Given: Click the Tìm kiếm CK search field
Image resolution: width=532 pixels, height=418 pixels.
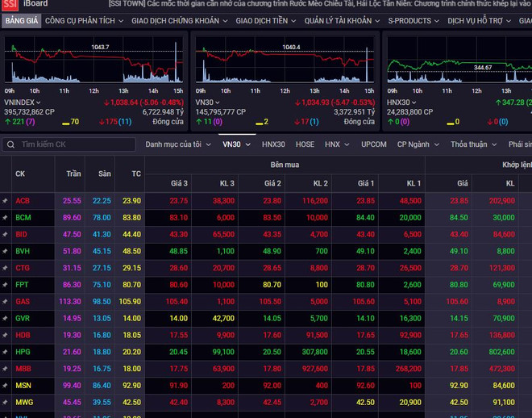Looking at the screenshot, I should click(x=73, y=144).
